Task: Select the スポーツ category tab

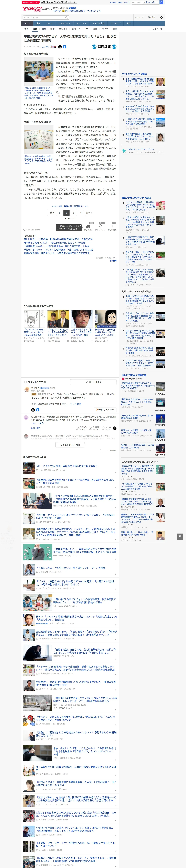Action: tap(76, 29)
